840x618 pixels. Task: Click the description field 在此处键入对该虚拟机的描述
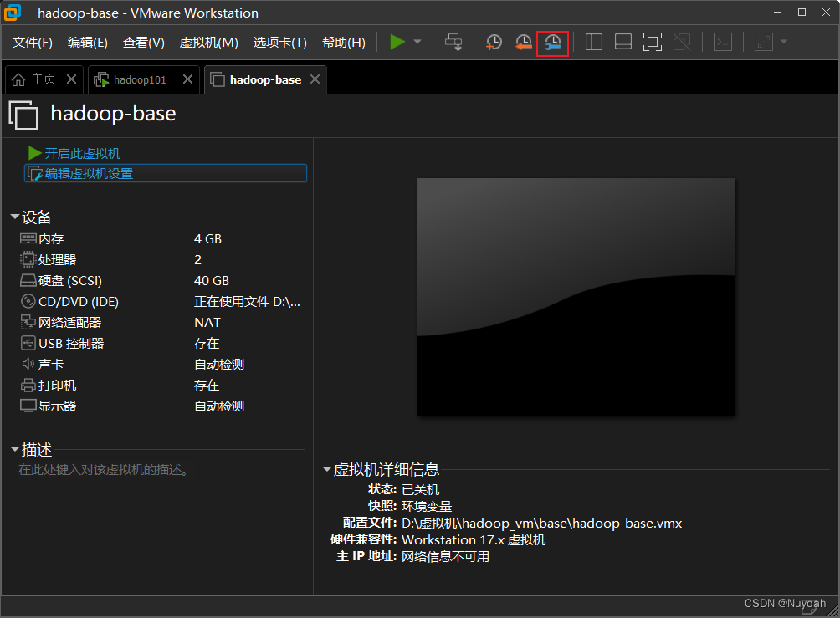pos(104,470)
